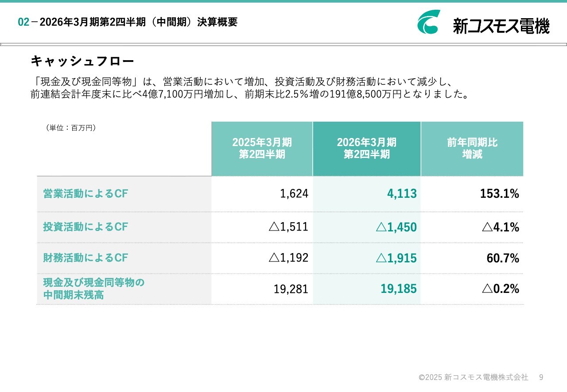Click the section number 02 in header
Image resolution: width=567 pixels, height=392 pixels.
click(x=23, y=22)
